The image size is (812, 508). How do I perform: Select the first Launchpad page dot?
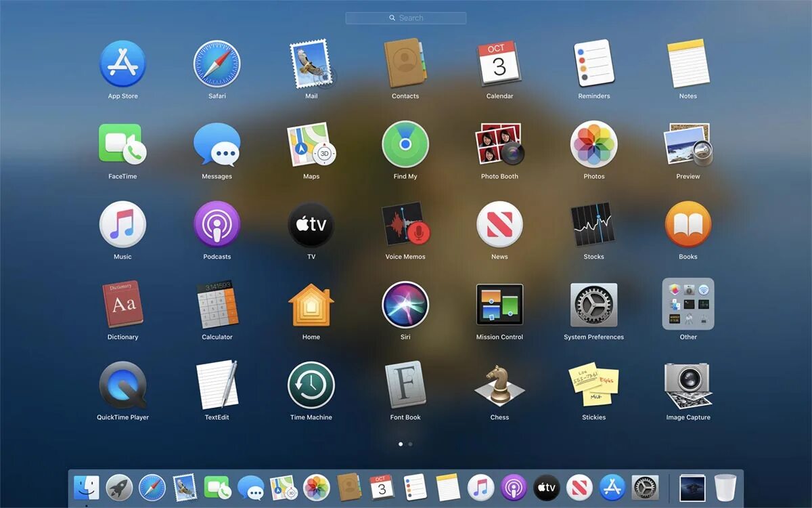click(401, 444)
